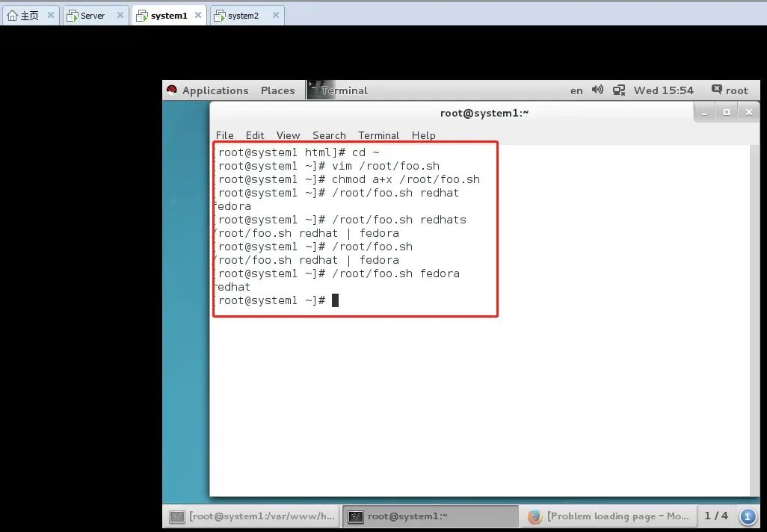Click the chat bubble icon beside root

pyautogui.click(x=717, y=90)
